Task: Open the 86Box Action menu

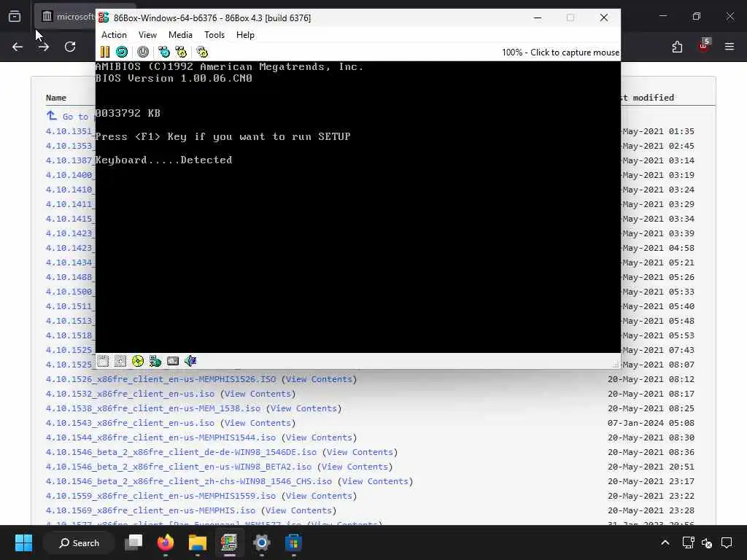Action: click(x=114, y=35)
